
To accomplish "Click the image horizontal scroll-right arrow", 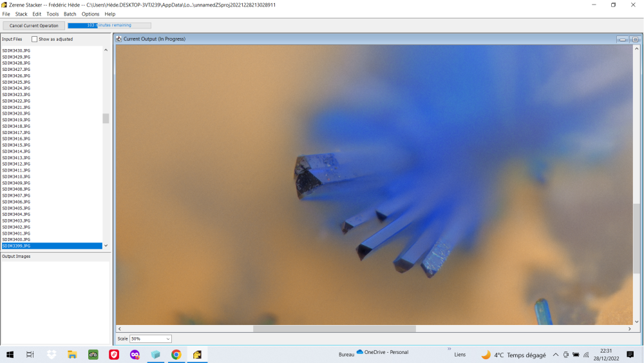I will pyautogui.click(x=629, y=329).
